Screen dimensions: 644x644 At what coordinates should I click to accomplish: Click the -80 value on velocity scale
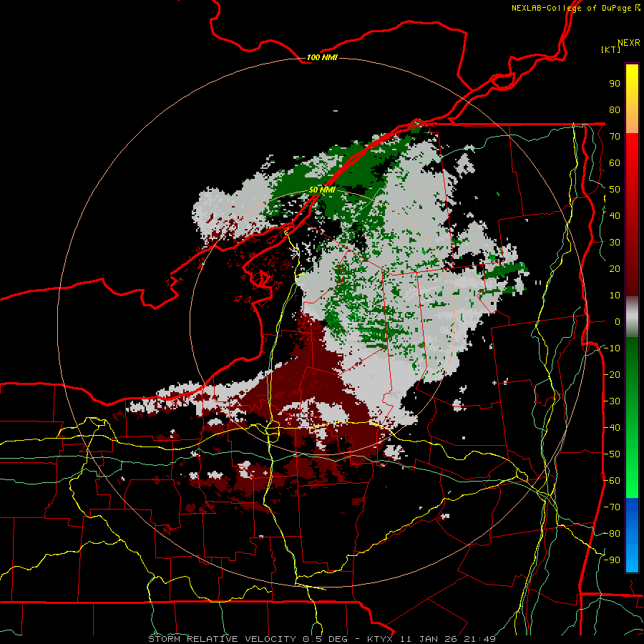612,534
